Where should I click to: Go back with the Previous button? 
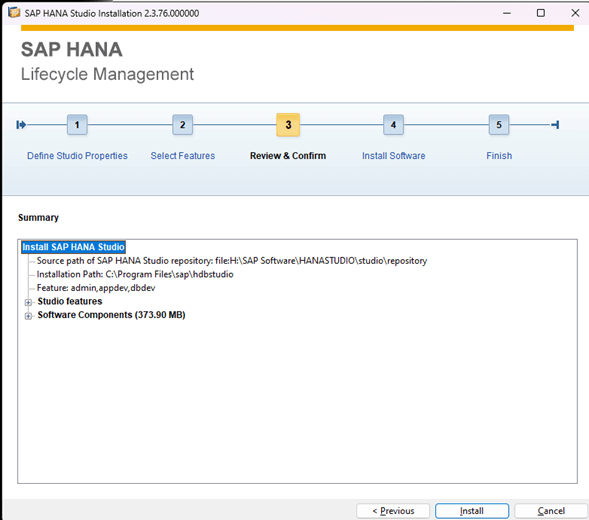point(393,511)
